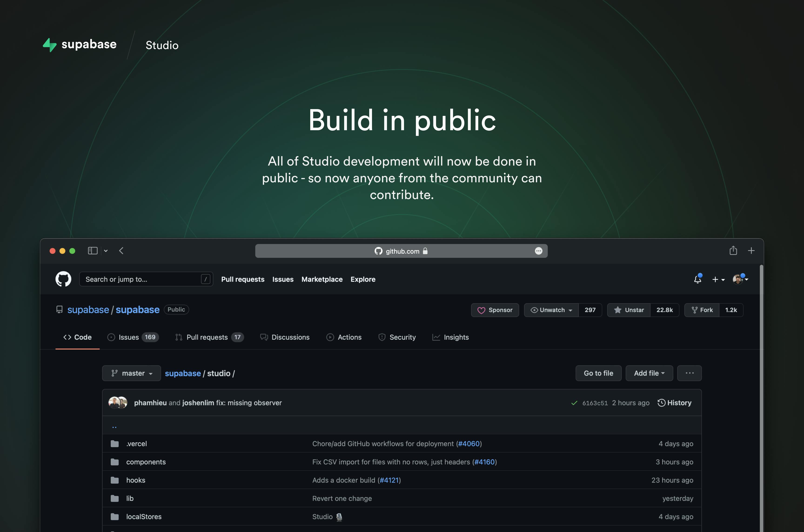Click the Fork button
This screenshot has height=532, width=804.
(x=702, y=310)
